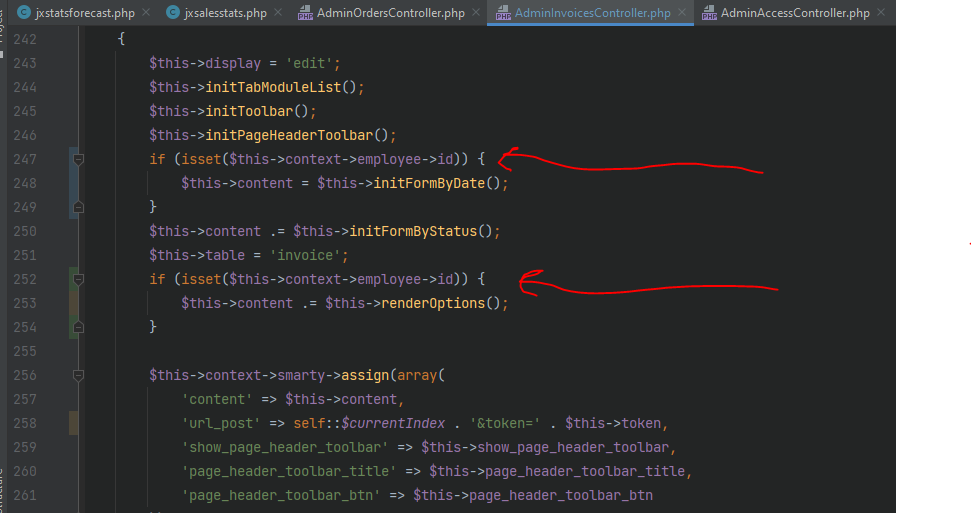Click the display property on line 243
The image size is (971, 513).
(233, 64)
